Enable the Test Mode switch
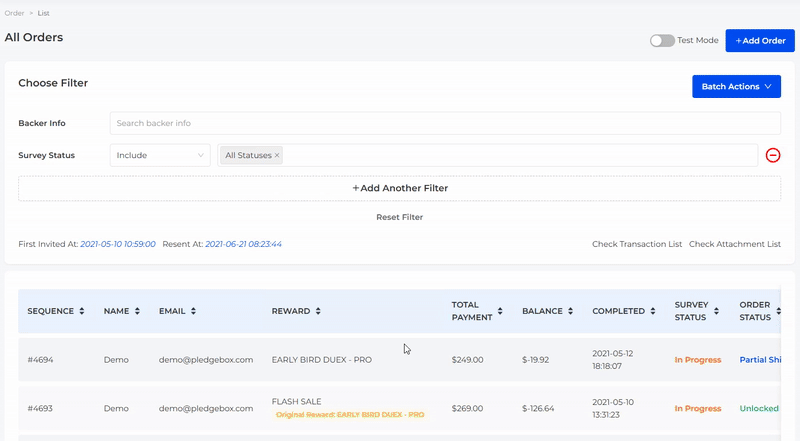Viewport: 800px width, 441px height. click(x=662, y=41)
